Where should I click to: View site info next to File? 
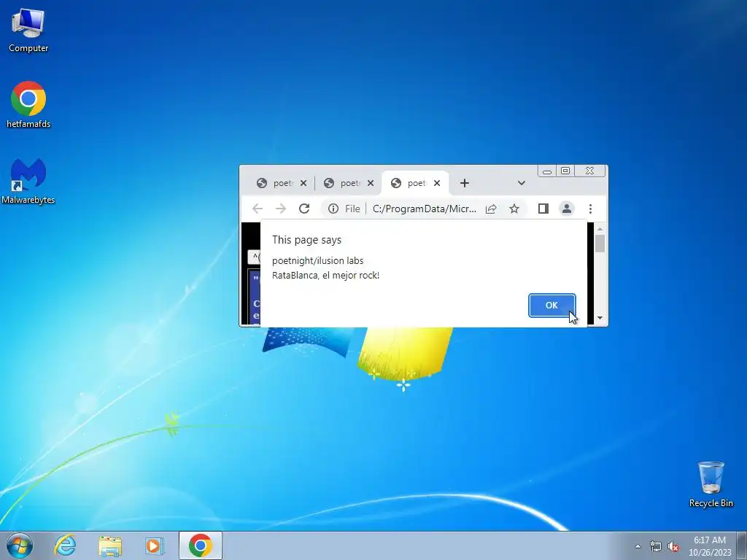click(333, 209)
